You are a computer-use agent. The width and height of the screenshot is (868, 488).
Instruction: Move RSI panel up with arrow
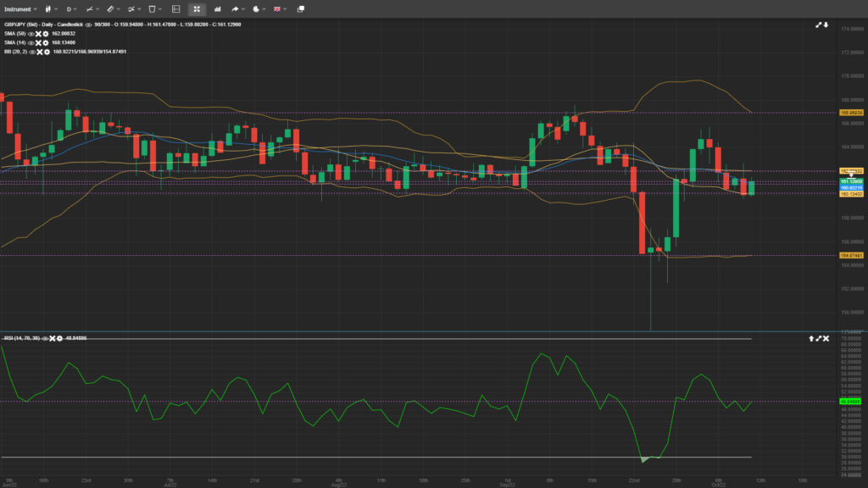[x=811, y=338]
